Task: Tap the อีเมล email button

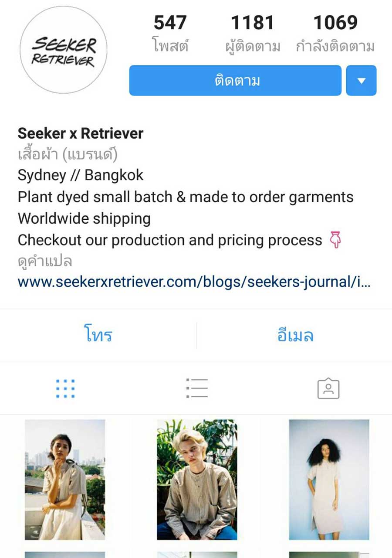Action: [295, 335]
